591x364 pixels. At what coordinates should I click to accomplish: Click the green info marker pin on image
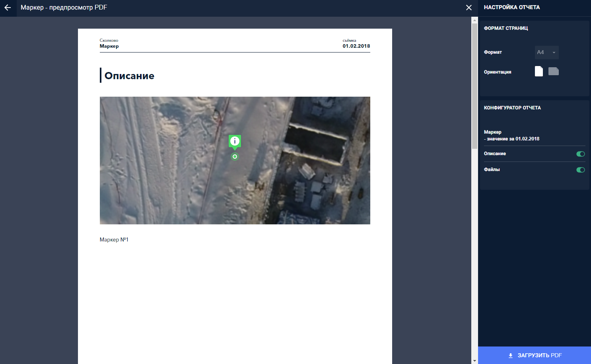[x=235, y=141]
